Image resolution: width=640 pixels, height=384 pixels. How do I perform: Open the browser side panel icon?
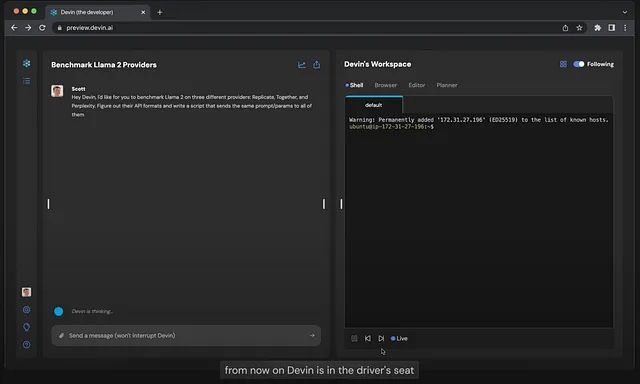pos(611,28)
